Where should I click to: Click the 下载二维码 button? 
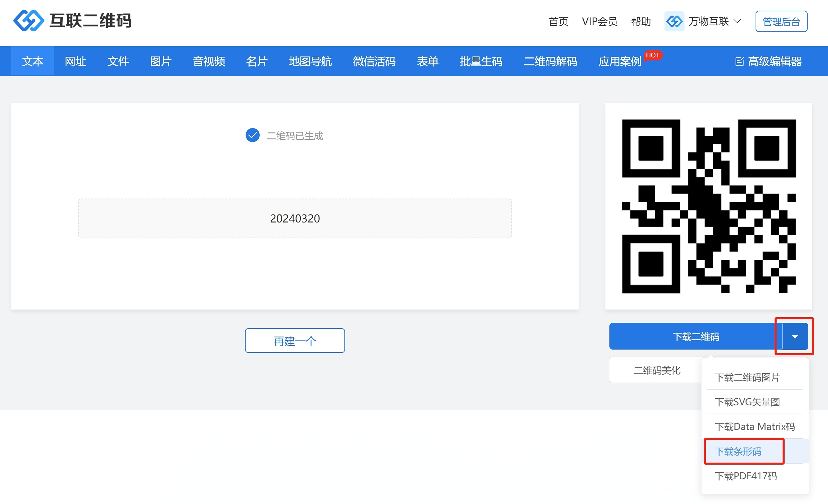pos(696,337)
